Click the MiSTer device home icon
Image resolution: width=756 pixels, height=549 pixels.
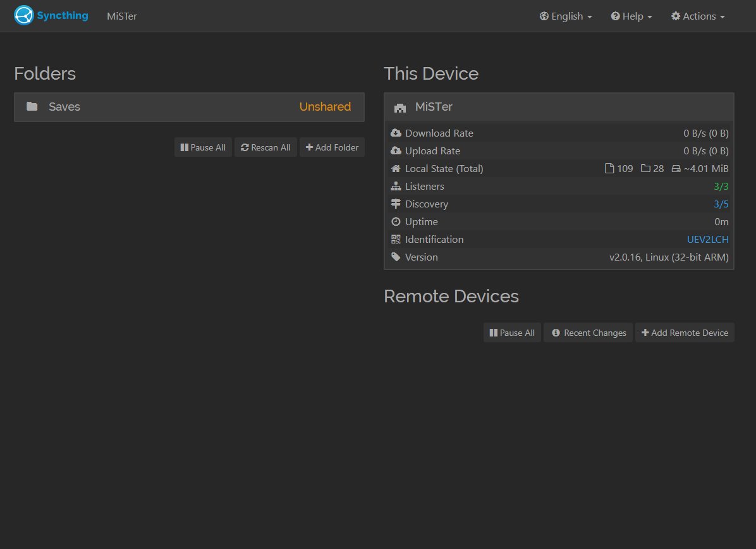coord(399,107)
